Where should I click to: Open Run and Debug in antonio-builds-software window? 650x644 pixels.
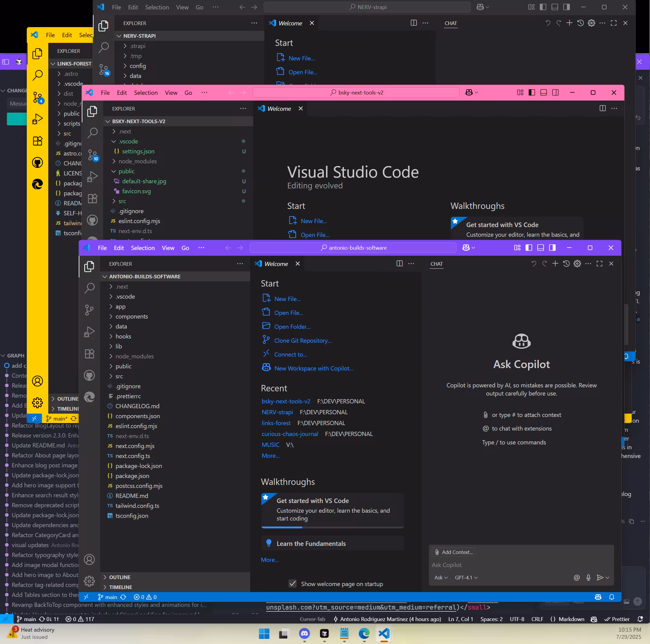[90, 332]
